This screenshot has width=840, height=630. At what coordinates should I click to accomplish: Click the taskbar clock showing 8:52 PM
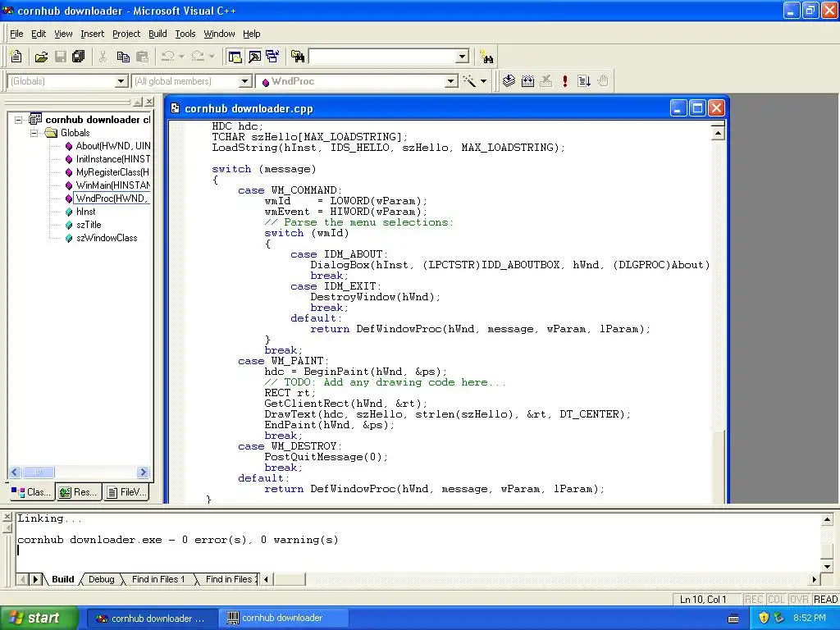(809, 618)
